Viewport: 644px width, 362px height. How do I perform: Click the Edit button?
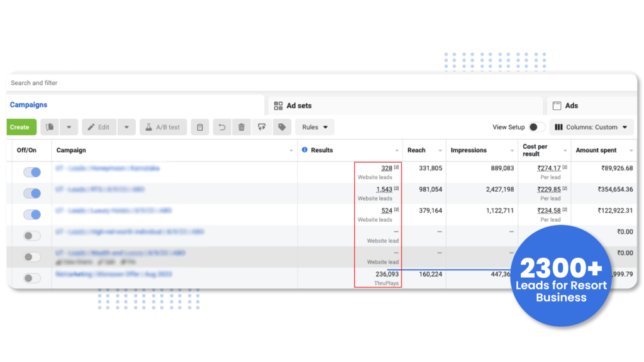tap(99, 127)
